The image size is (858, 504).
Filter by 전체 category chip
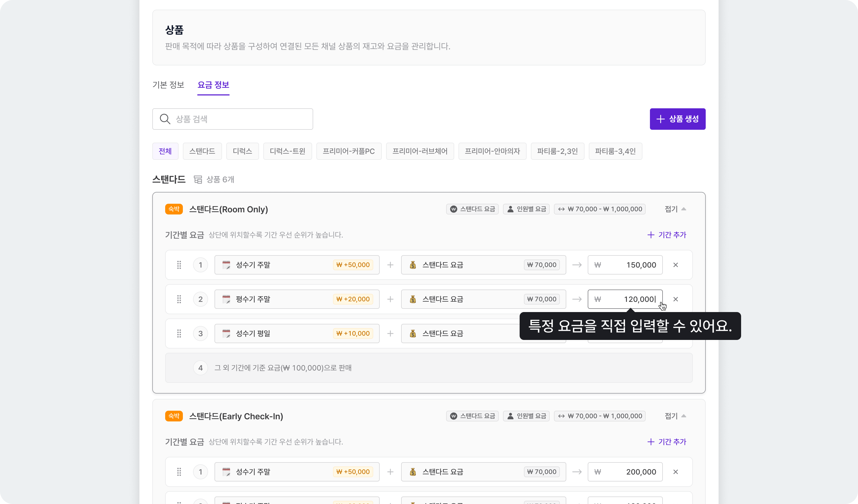pos(165,151)
